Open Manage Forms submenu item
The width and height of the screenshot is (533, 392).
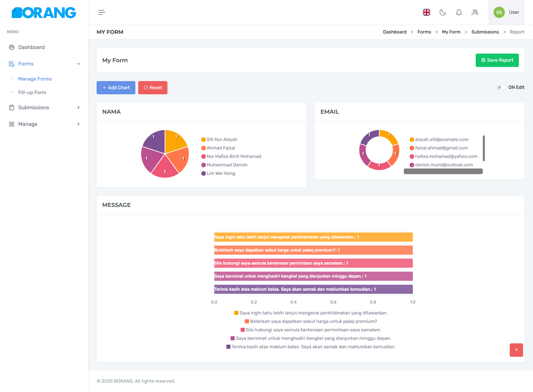[x=35, y=79]
